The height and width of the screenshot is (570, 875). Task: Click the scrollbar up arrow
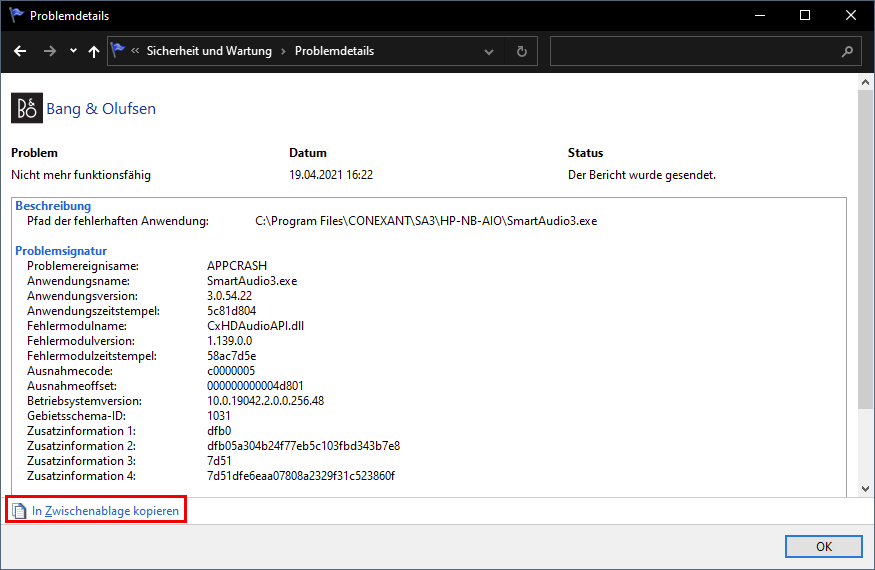click(866, 82)
